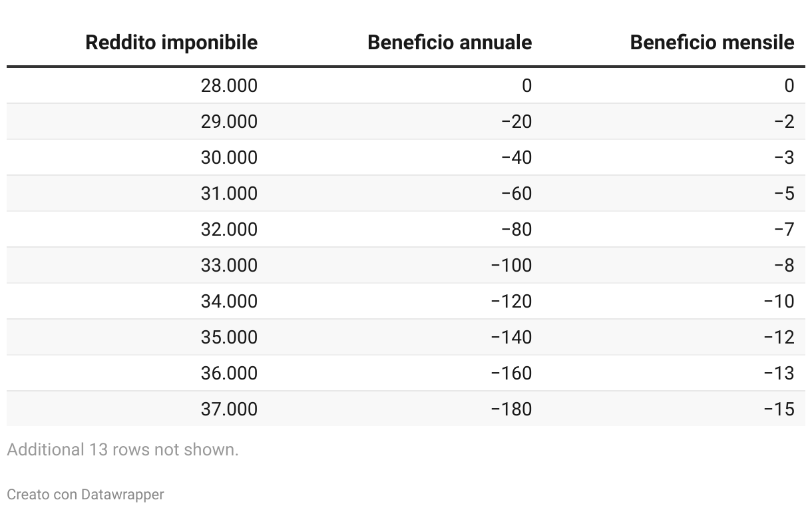Select the 34.000 income cell
Viewport: 812px width, 510px height.
tap(229, 302)
